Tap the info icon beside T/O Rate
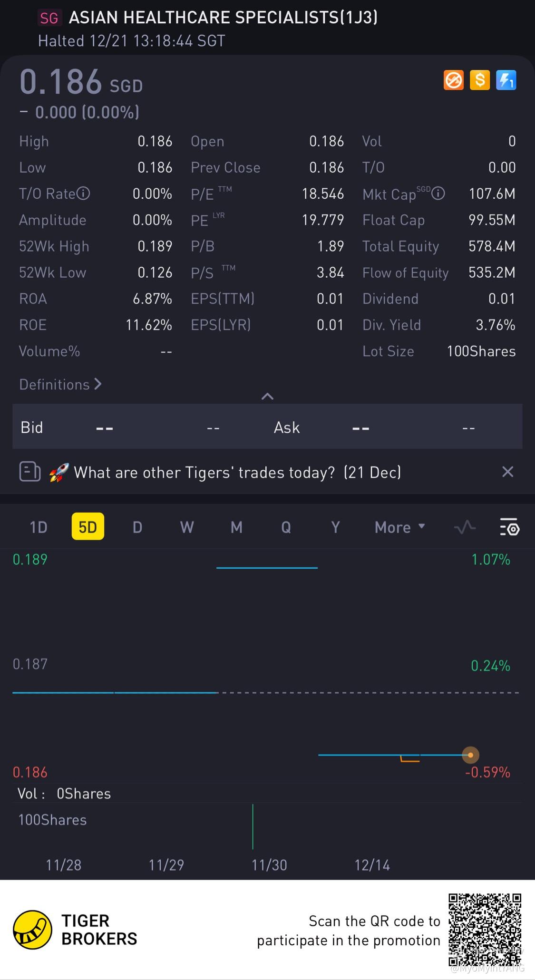This screenshot has height=980, width=535. 83,194
